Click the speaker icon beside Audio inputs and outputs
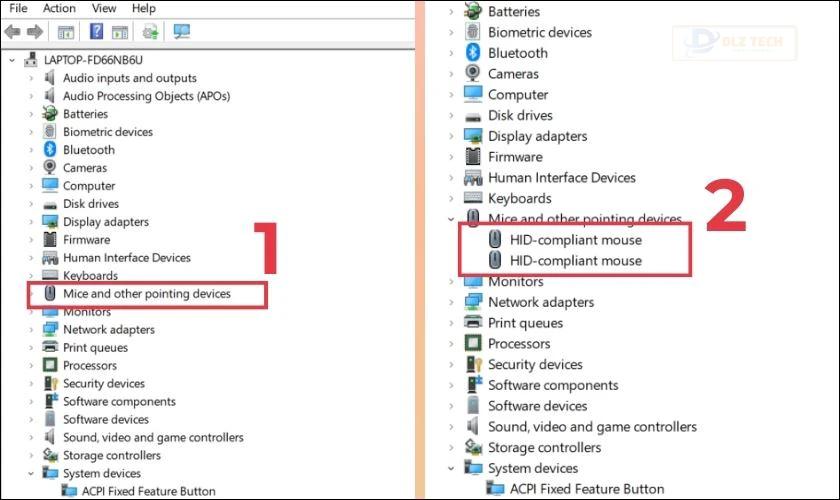Image resolution: width=840 pixels, height=500 pixels. (x=50, y=78)
